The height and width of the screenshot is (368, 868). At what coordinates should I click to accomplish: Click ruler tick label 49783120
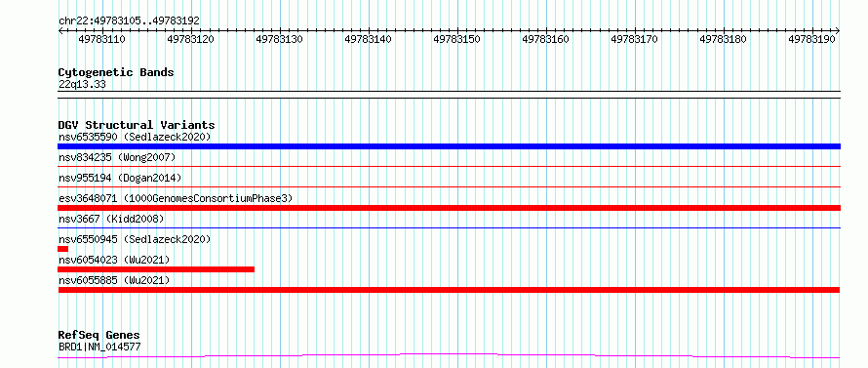tap(190, 39)
